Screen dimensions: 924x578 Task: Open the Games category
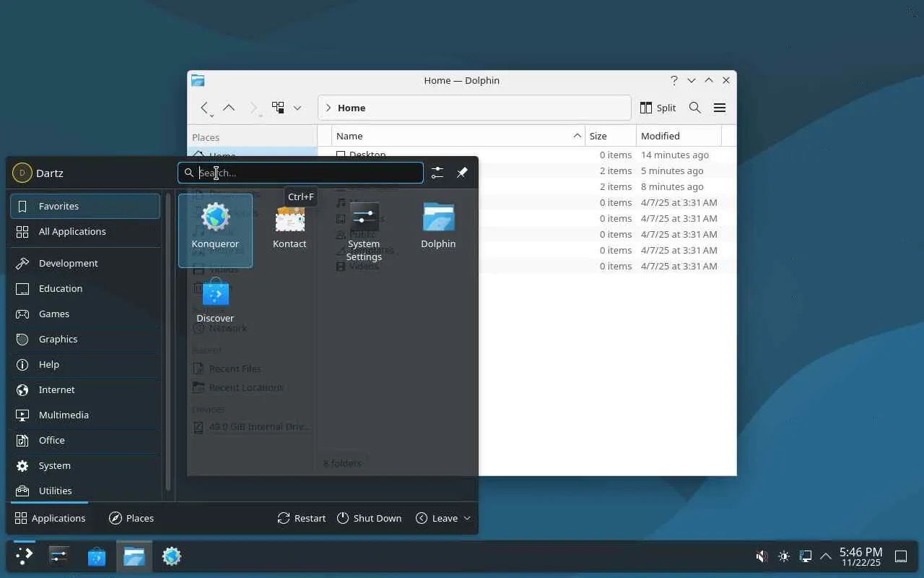click(85, 314)
